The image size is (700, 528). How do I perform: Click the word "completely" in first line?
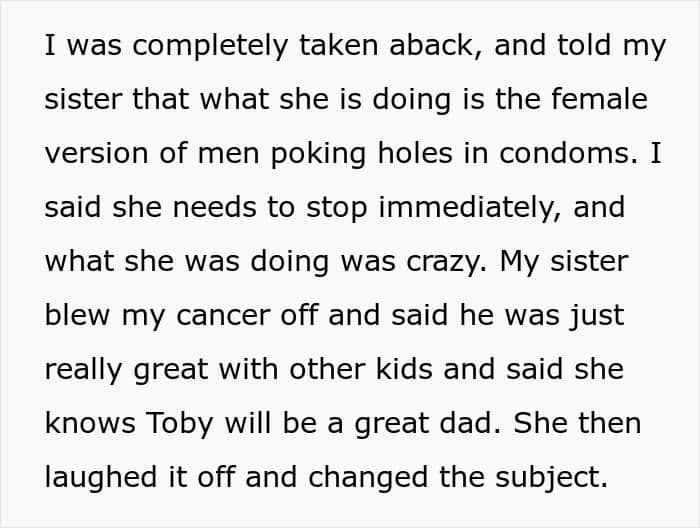tap(210, 46)
